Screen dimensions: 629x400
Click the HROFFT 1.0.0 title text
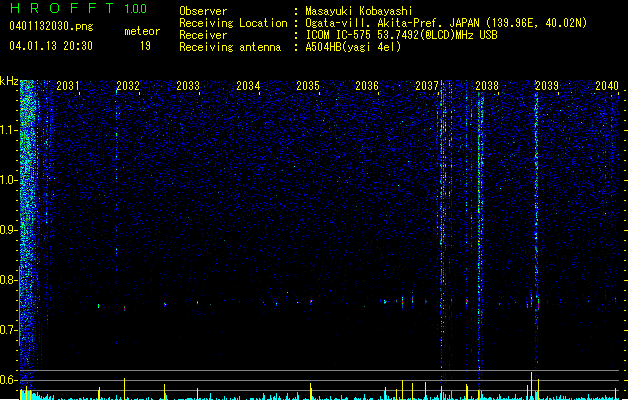78,8
